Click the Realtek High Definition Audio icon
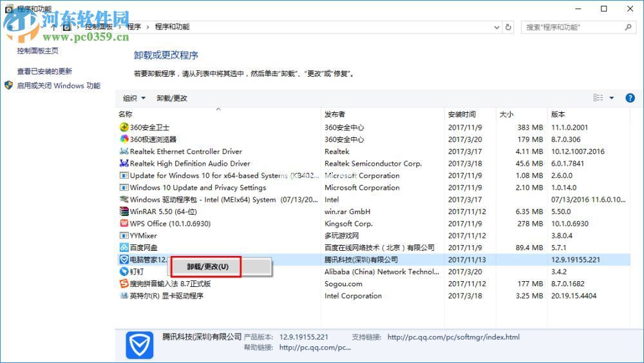The image size is (644, 363). coord(124,163)
